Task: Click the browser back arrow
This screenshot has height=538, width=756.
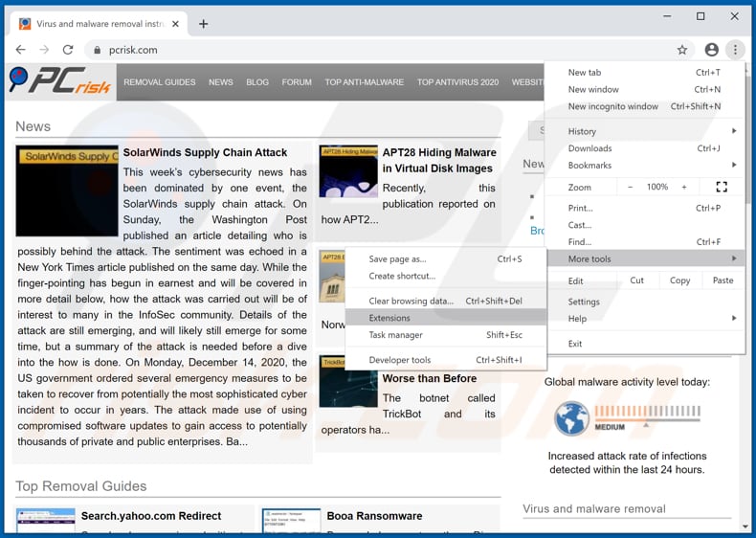Action: coord(20,50)
